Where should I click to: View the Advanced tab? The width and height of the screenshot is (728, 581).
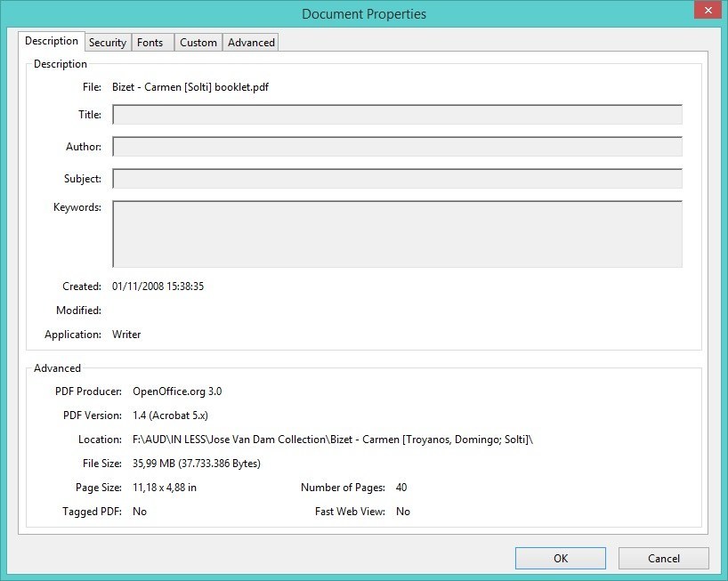point(250,42)
